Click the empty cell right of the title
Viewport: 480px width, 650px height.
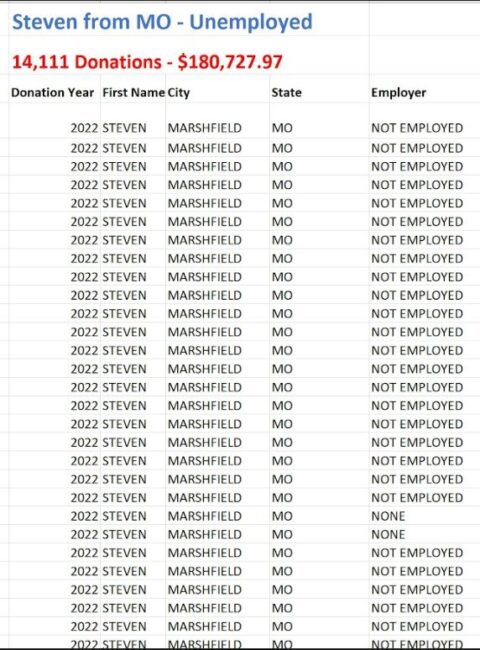click(424, 22)
